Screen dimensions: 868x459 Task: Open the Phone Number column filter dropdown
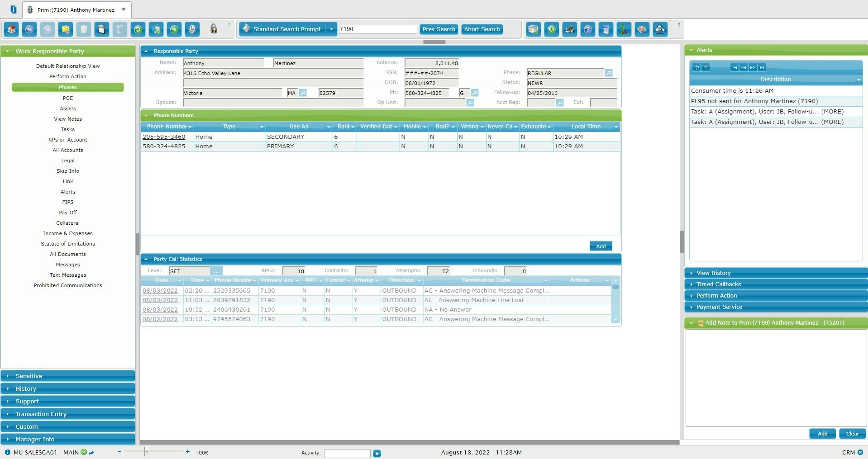point(190,127)
